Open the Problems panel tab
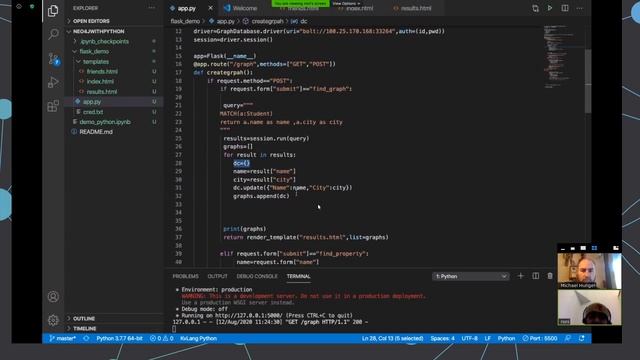This screenshot has height=360, width=640. tap(185, 276)
